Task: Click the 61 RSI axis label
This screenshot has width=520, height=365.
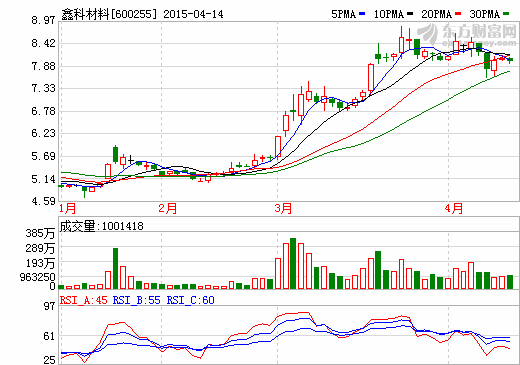Action: coord(50,336)
